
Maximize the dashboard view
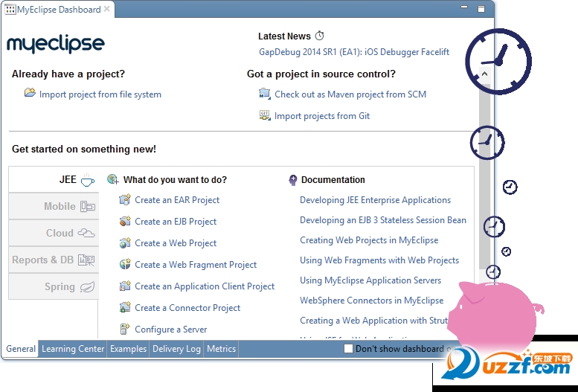point(481,9)
